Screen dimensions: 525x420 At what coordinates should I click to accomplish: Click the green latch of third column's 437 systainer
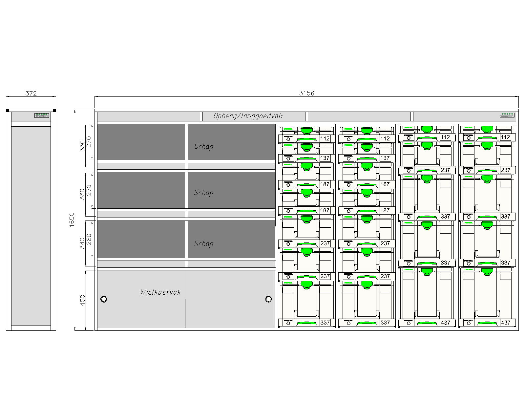pos(427,271)
